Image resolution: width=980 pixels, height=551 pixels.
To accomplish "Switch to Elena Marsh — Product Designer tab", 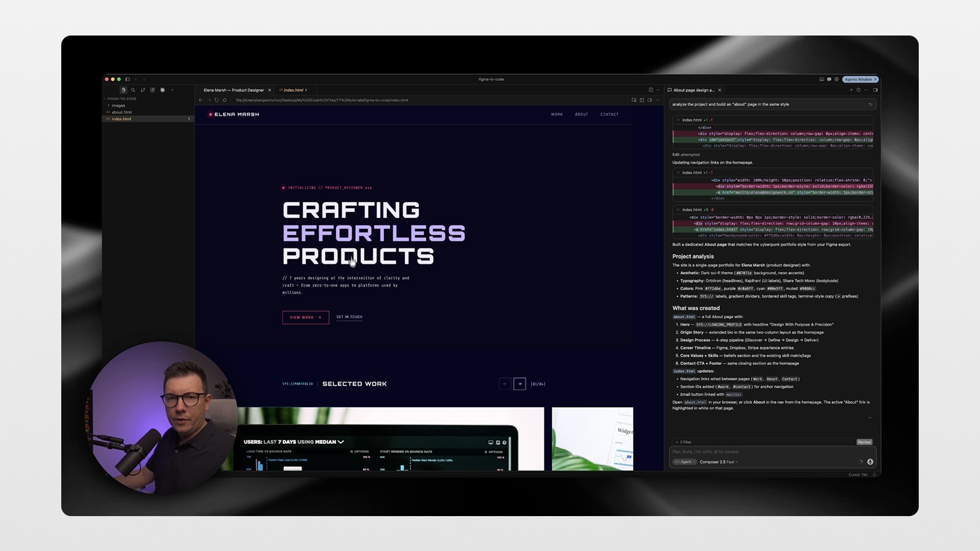I will click(x=233, y=90).
